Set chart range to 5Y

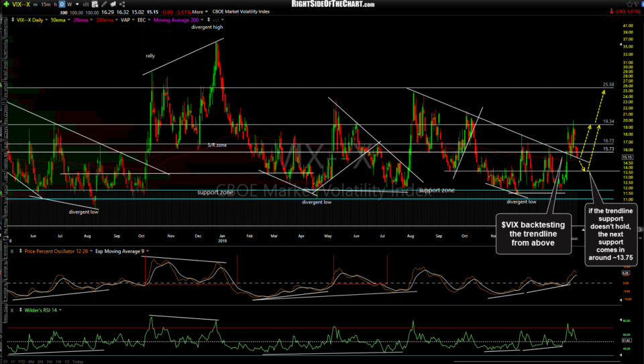(6, 361)
